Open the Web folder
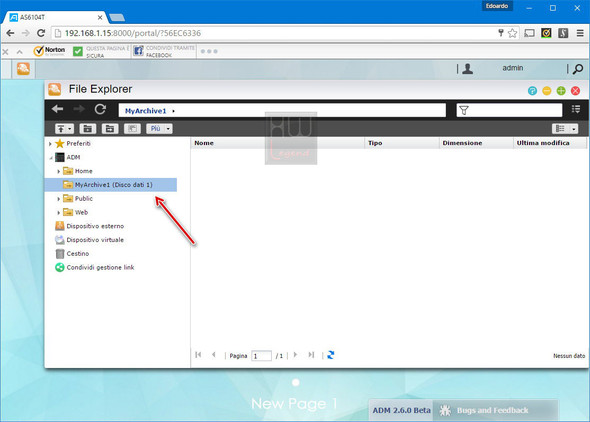Viewport: 590px width, 422px height. pyautogui.click(x=81, y=213)
